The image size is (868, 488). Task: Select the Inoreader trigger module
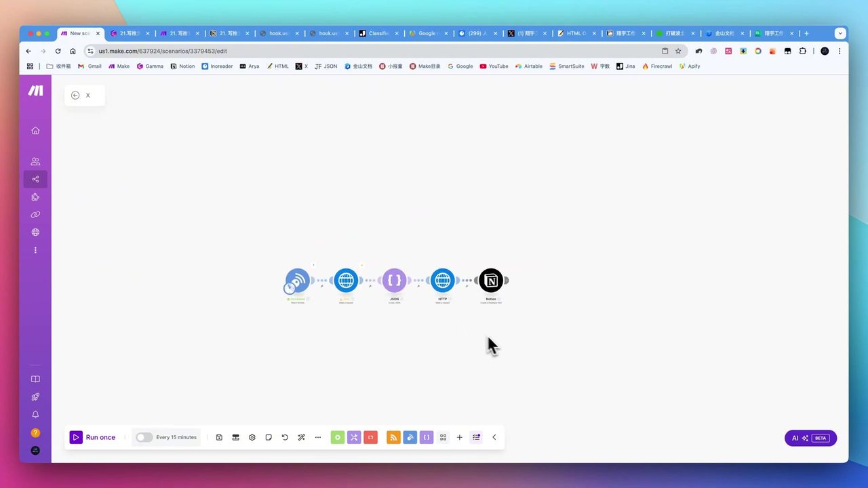pyautogui.click(x=297, y=281)
